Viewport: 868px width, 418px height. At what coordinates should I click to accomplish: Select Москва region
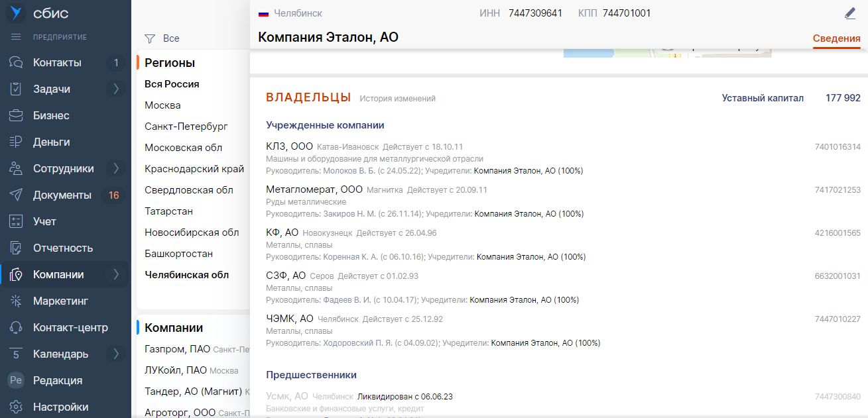162,105
